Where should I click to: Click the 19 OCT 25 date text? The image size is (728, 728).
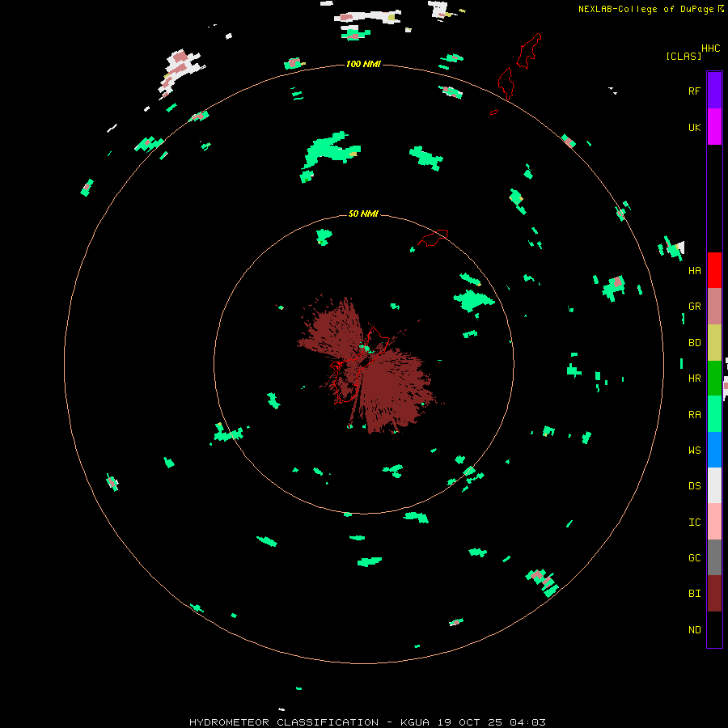471,722
